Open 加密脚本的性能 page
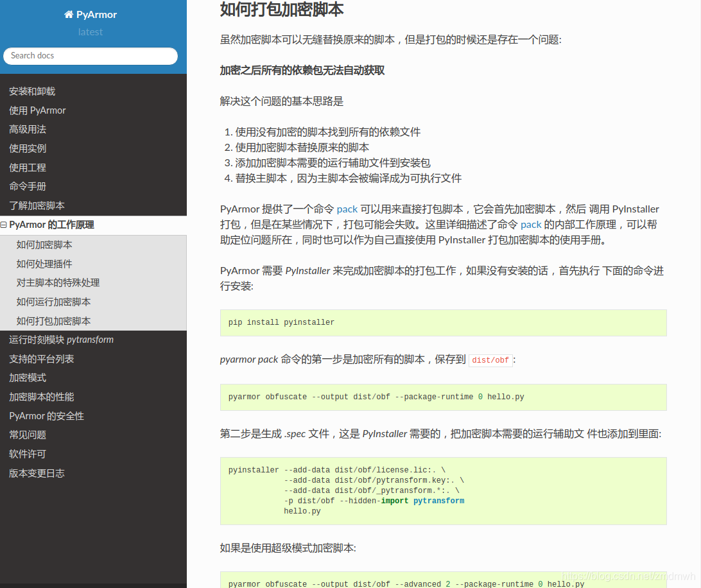 [x=42, y=397]
